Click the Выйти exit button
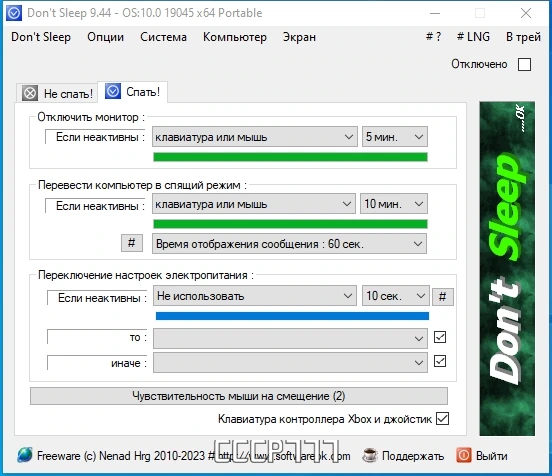Viewport: 552px width, 476px height. [x=482, y=456]
